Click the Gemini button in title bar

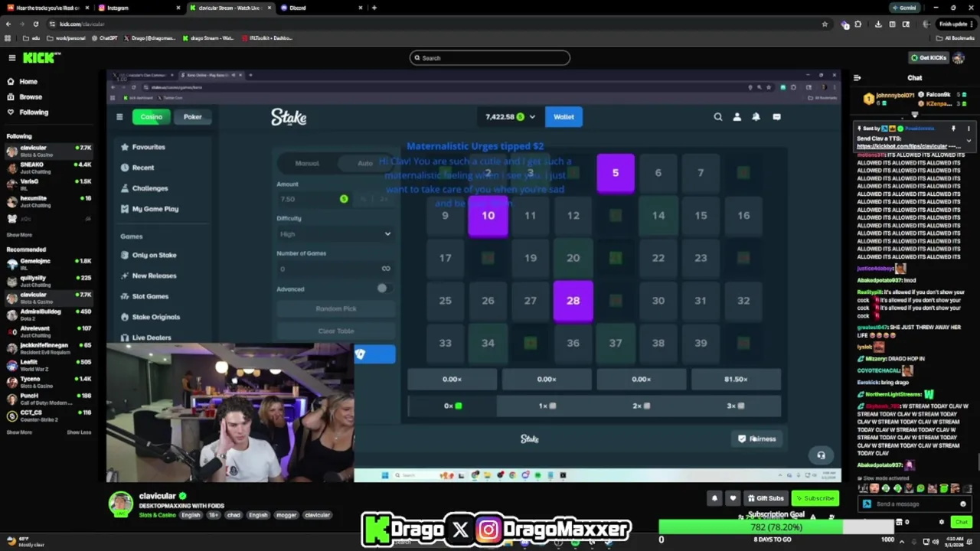(x=903, y=8)
